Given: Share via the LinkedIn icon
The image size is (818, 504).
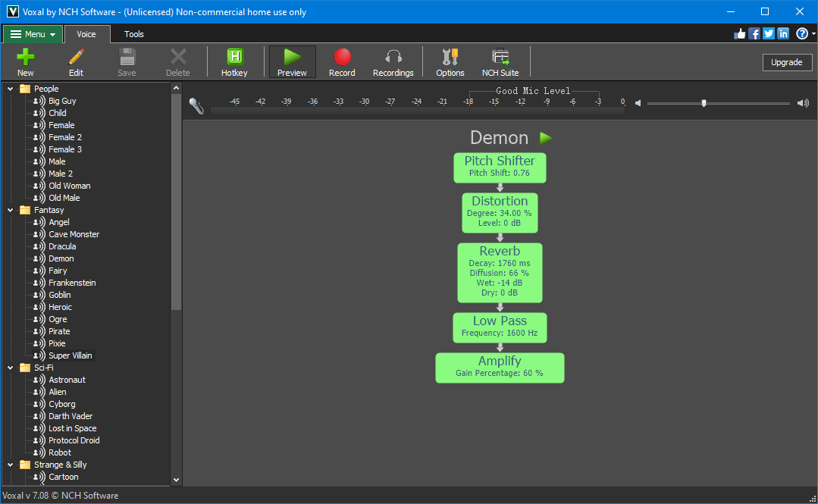Looking at the screenshot, I should (x=783, y=34).
